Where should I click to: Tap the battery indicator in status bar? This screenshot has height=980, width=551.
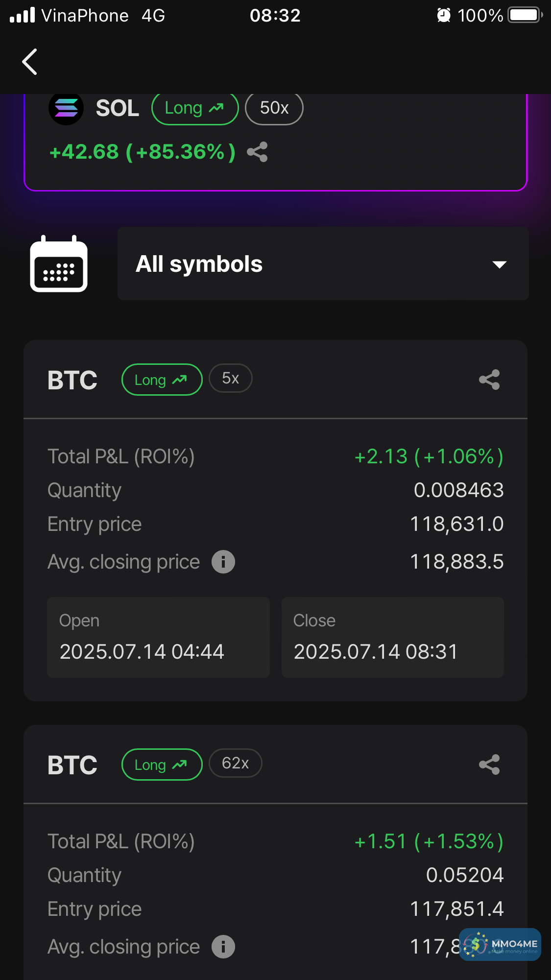pyautogui.click(x=525, y=15)
